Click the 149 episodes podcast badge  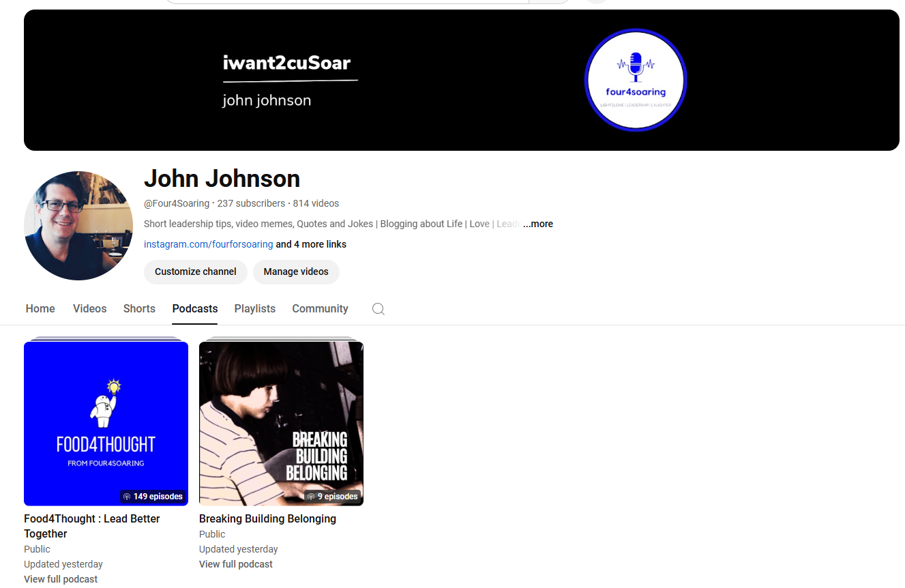(x=153, y=497)
